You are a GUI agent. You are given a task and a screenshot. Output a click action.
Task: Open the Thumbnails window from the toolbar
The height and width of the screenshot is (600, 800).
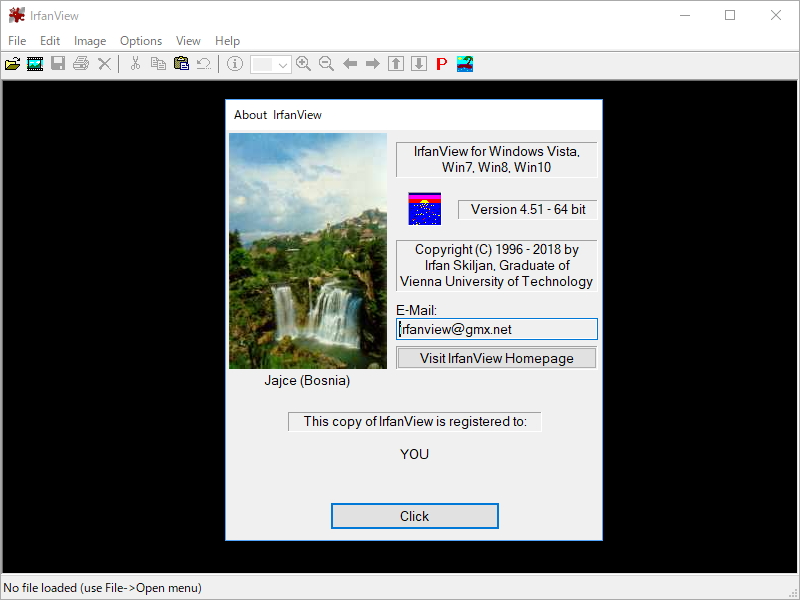point(463,63)
